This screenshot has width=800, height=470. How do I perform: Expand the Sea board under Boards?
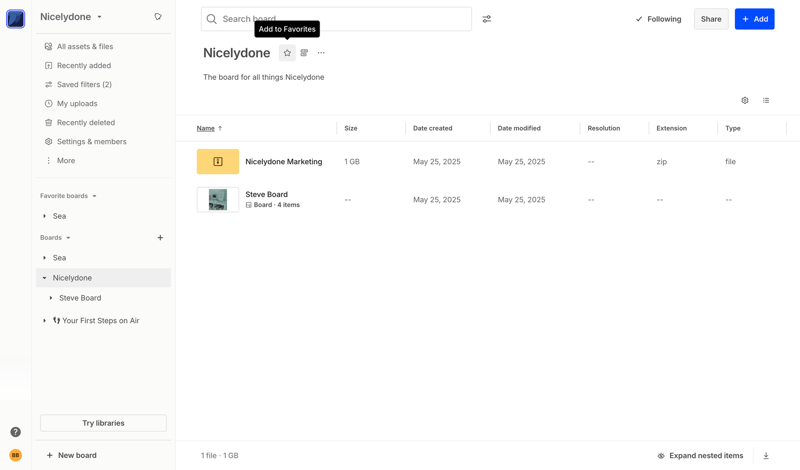click(x=44, y=258)
